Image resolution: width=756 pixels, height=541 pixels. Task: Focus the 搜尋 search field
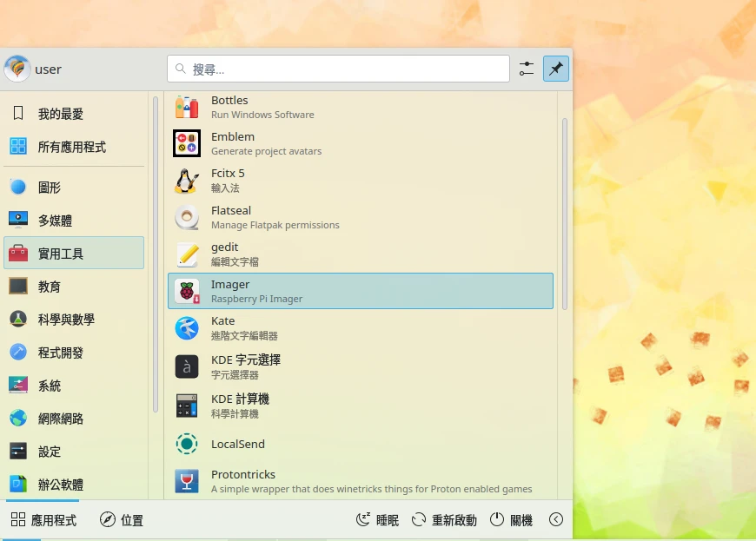[338, 69]
